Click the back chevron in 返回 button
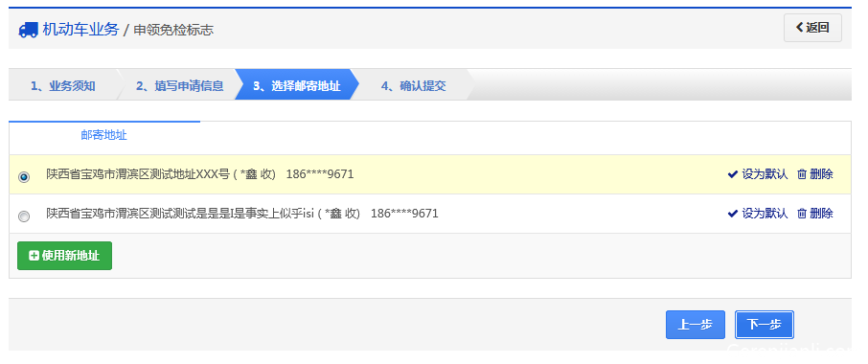 coord(799,27)
